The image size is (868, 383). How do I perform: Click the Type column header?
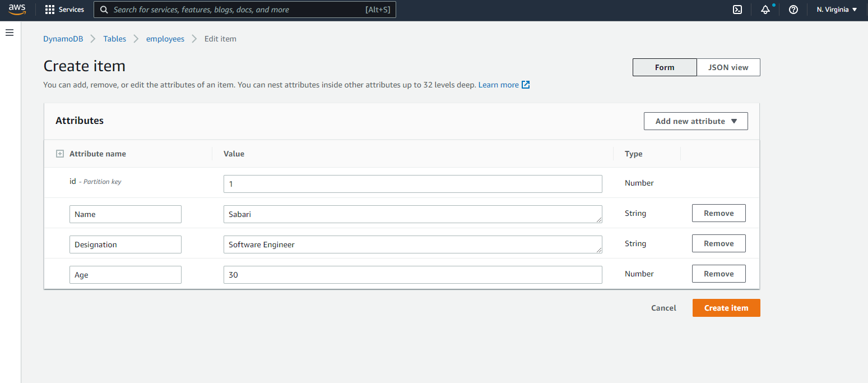click(634, 154)
